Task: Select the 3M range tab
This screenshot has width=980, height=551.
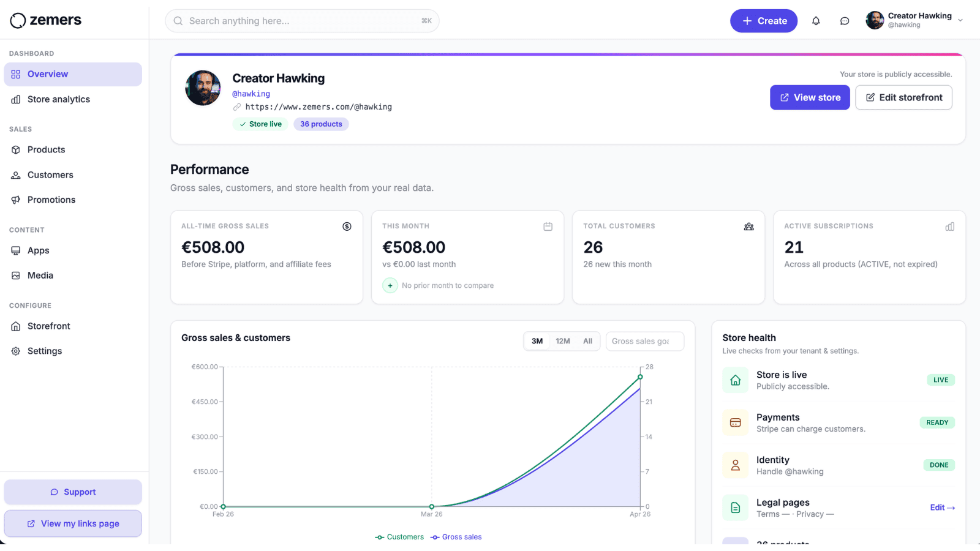Action: click(x=537, y=341)
